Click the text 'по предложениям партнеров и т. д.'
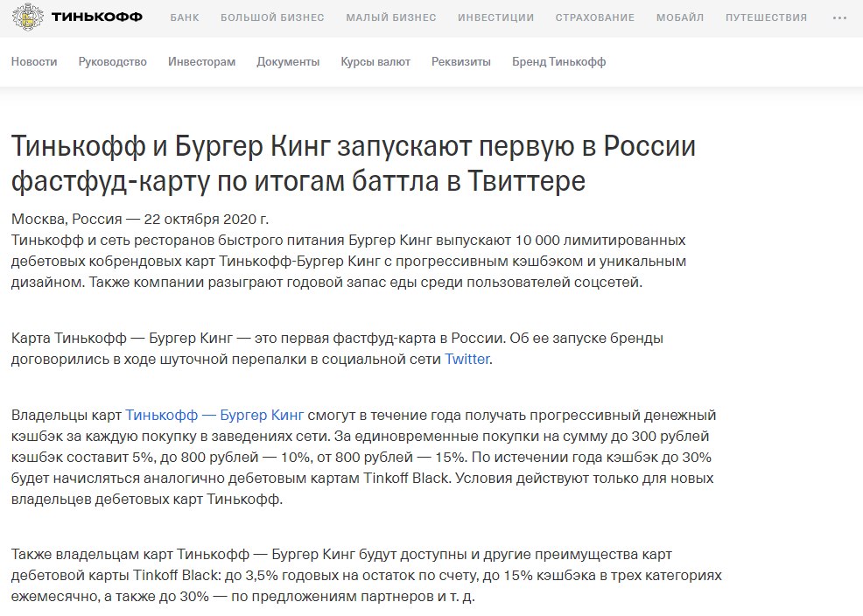The height and width of the screenshot is (616, 863). 353,597
